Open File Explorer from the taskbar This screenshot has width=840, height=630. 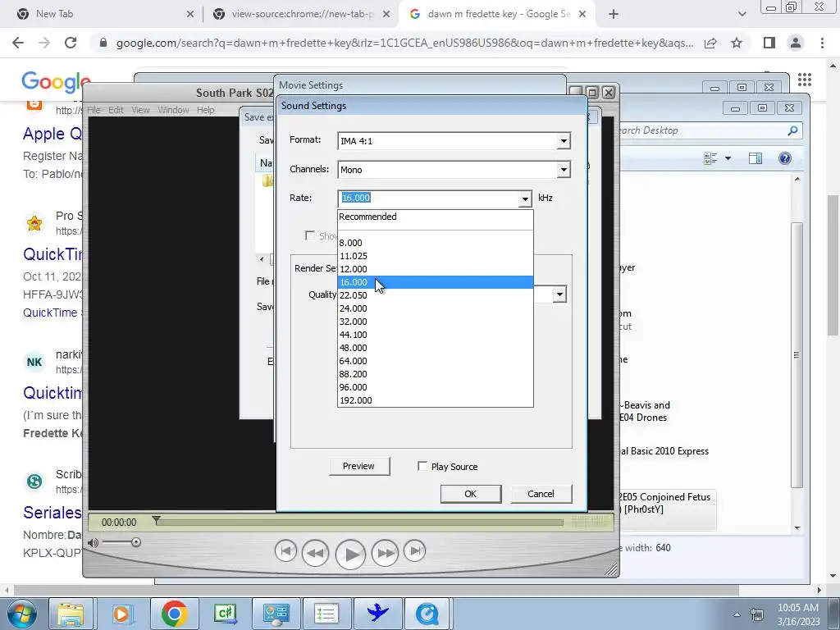pos(71,614)
